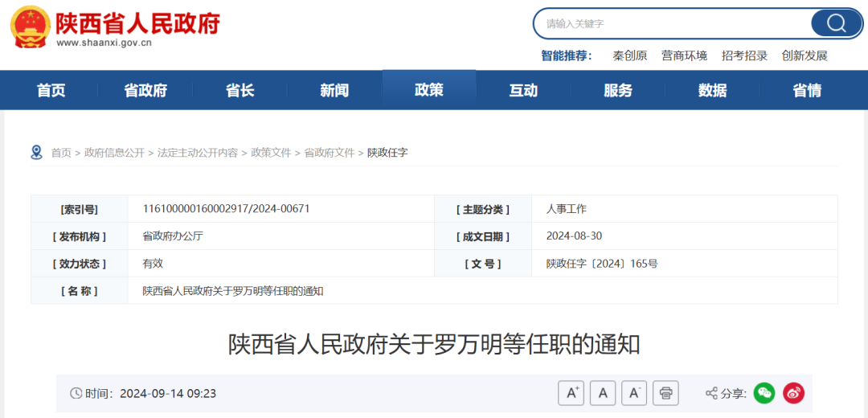
Task: Open the 营商环境 recommended link
Action: pyautogui.click(x=684, y=55)
